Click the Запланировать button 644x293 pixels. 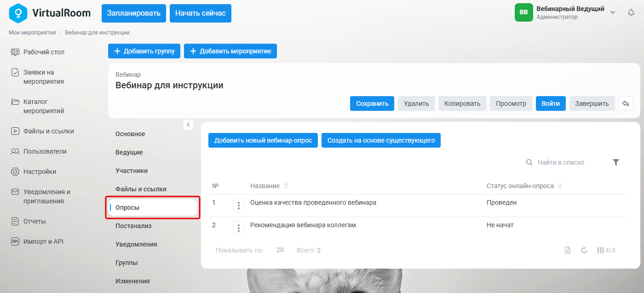tap(134, 13)
